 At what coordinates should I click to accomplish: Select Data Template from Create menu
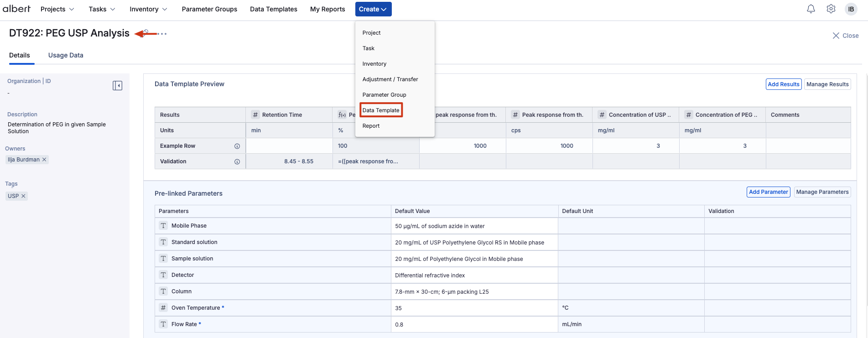click(381, 110)
